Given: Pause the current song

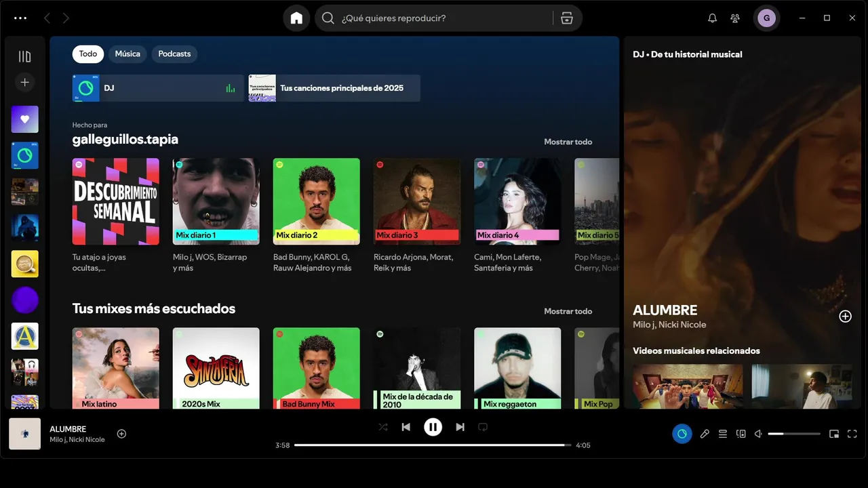Looking at the screenshot, I should pos(433,427).
